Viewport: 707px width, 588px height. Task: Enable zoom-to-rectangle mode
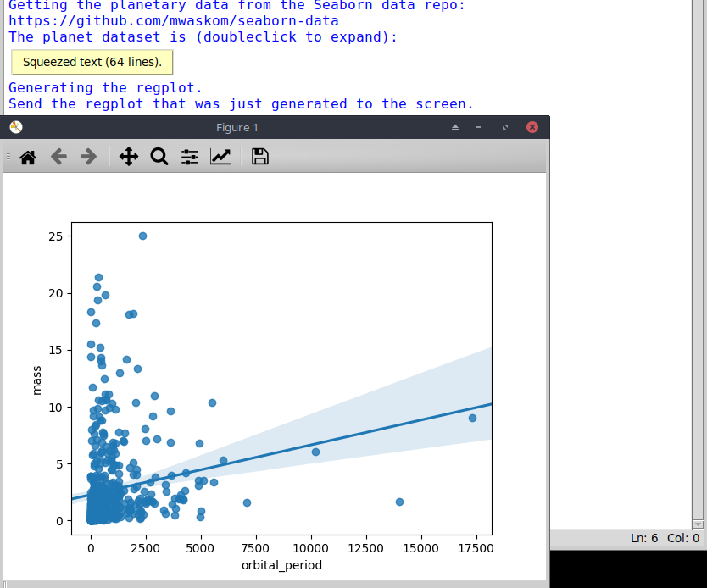[x=159, y=157]
